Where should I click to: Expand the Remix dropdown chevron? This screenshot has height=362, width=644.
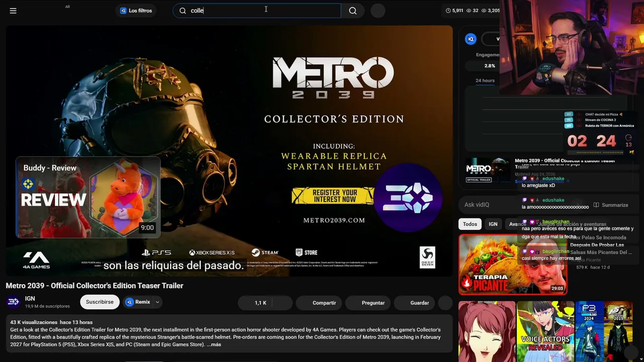click(157, 302)
